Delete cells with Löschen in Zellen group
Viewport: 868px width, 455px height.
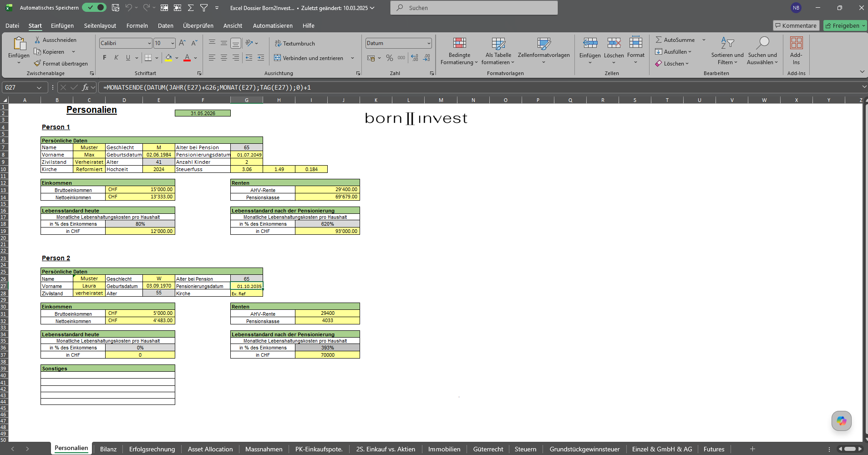614,51
